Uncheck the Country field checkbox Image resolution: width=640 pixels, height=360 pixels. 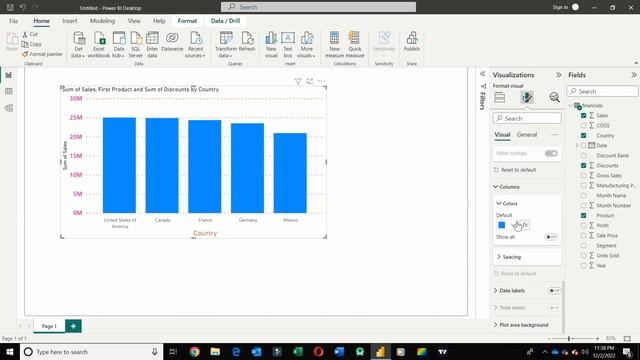tap(583, 136)
